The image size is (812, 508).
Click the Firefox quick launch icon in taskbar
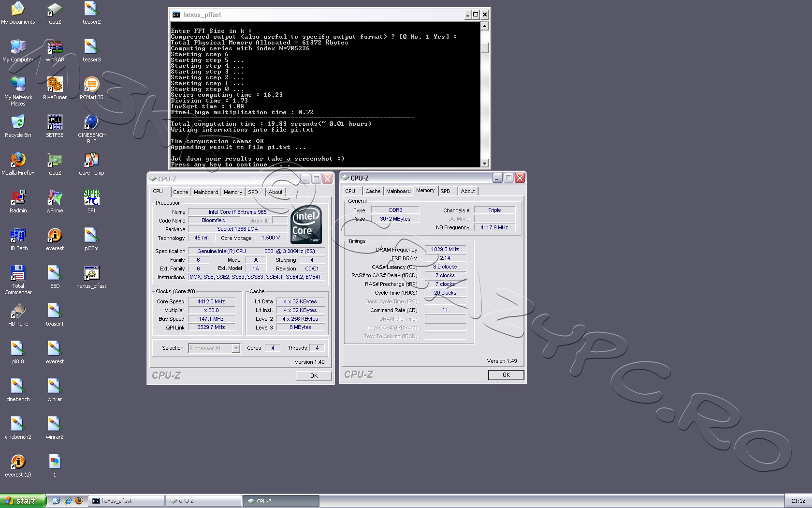[79, 501]
